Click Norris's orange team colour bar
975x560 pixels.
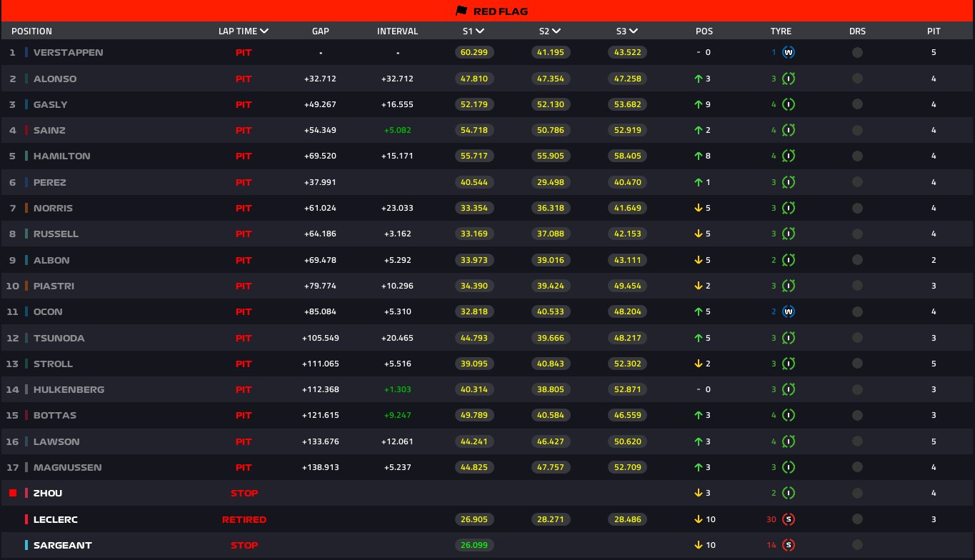pos(26,208)
